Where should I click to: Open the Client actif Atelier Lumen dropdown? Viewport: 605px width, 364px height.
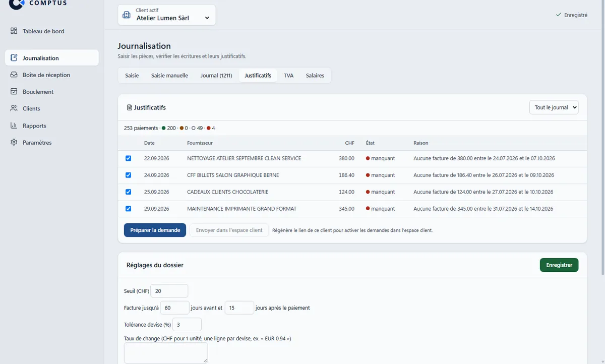coord(167,15)
